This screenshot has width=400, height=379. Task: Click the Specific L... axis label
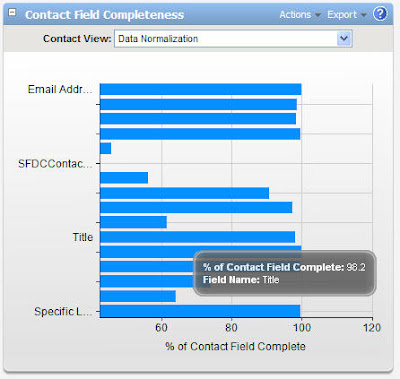[63, 312]
